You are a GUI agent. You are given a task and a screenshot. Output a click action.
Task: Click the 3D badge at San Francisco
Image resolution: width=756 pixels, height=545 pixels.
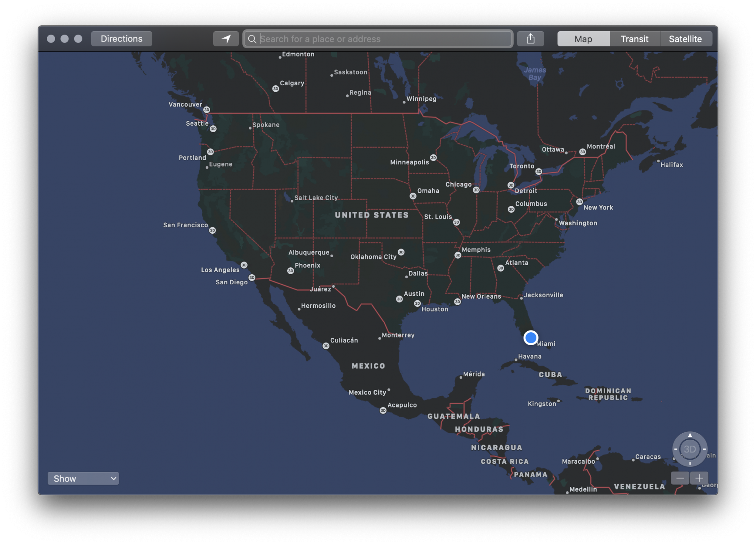tap(212, 230)
